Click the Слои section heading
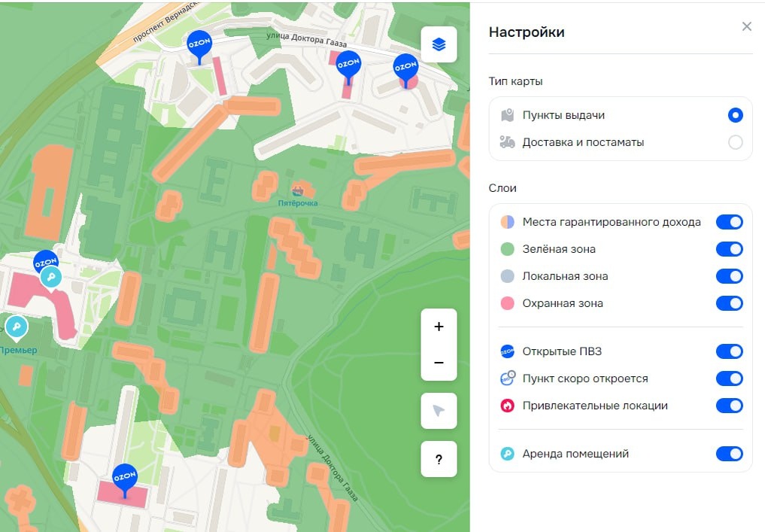765x532 pixels. (502, 188)
